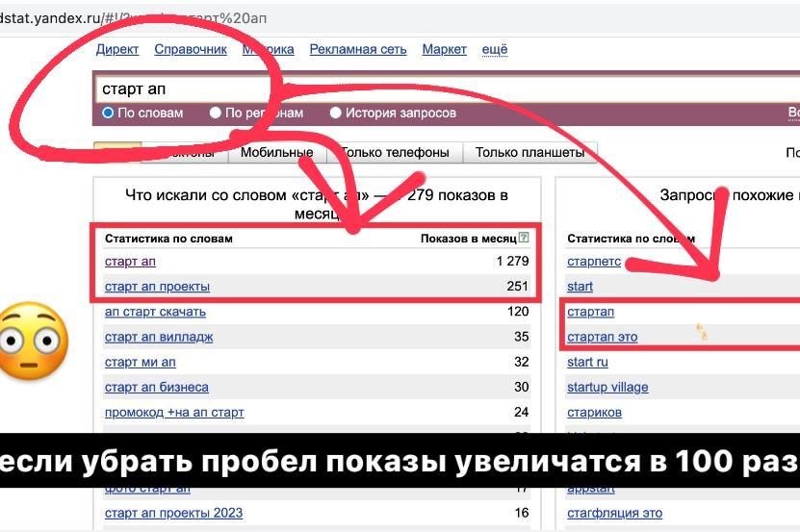This screenshot has width=800, height=532.
Task: Open the старпетс similar query link
Action: coord(594,261)
